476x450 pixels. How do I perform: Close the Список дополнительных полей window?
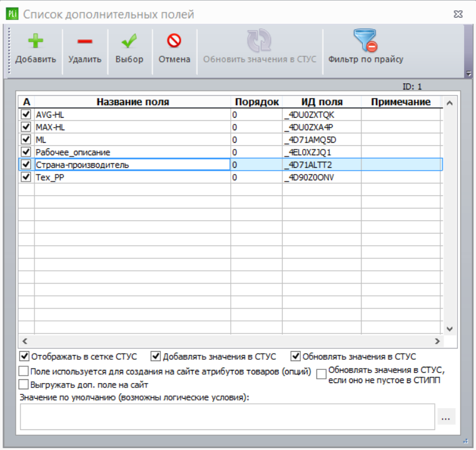point(458,14)
